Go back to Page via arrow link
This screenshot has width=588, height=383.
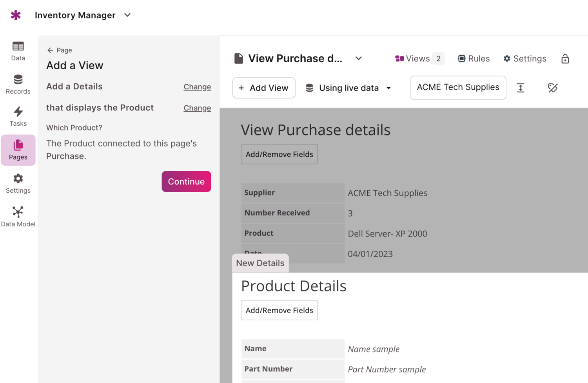(x=60, y=50)
